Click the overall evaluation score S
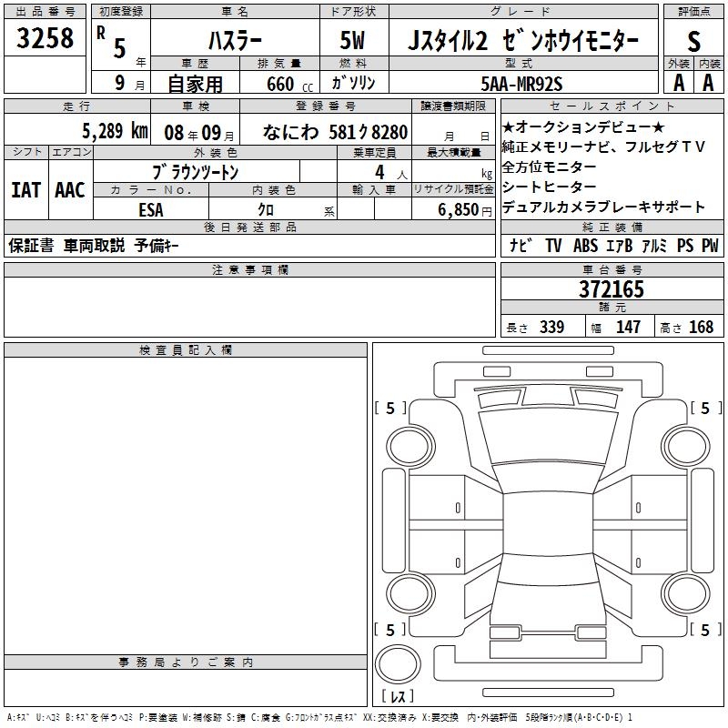This screenshot has width=728, height=728. coord(693,42)
